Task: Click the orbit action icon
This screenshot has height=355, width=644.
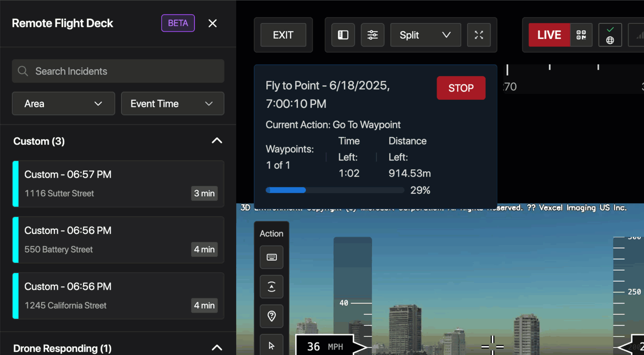Action: pyautogui.click(x=271, y=287)
